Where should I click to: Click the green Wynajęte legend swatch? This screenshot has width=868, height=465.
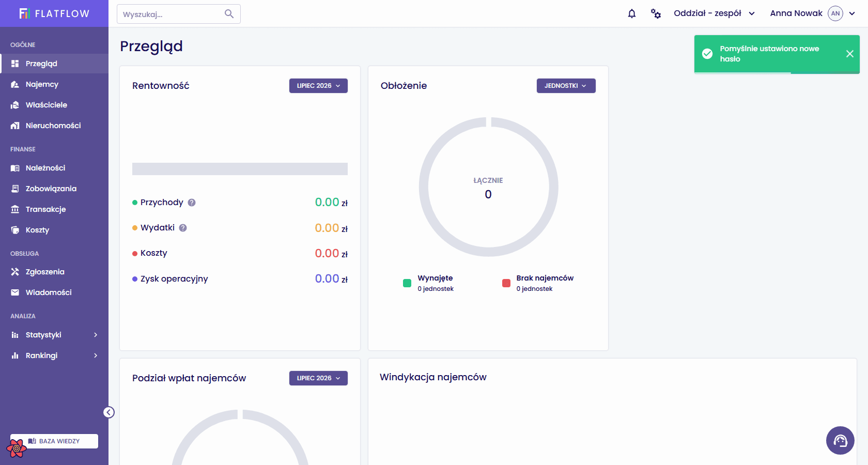coord(407,283)
